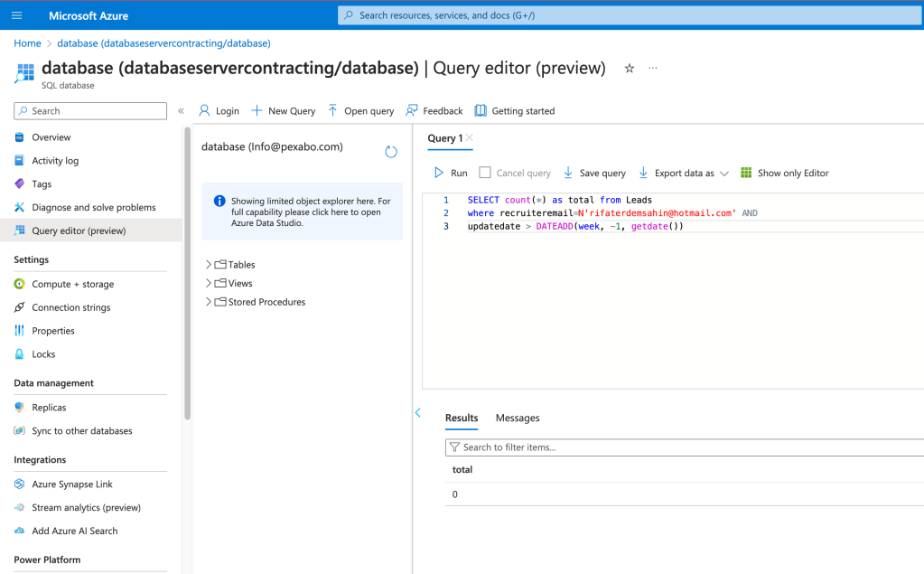Run the SQL query
924x574 pixels.
(x=451, y=173)
